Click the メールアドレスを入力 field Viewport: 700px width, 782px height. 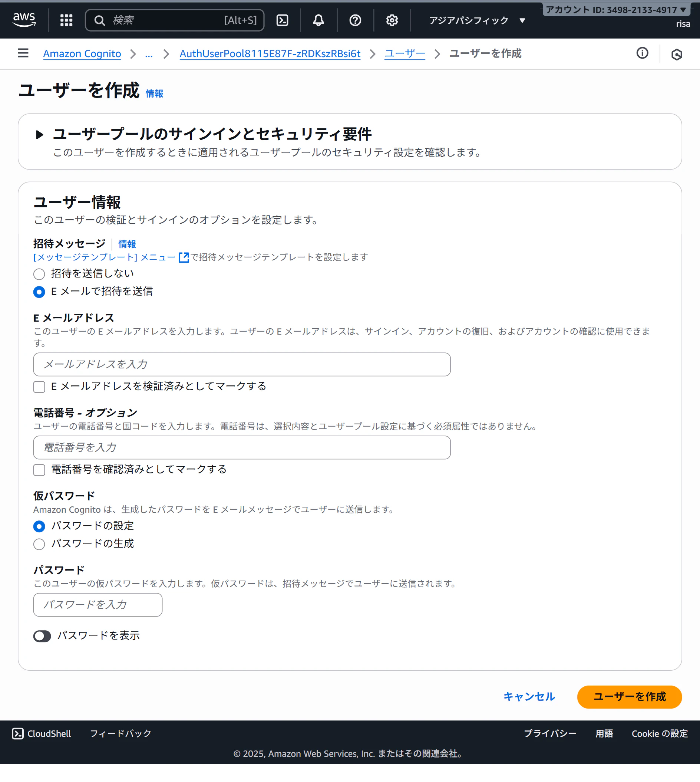242,364
